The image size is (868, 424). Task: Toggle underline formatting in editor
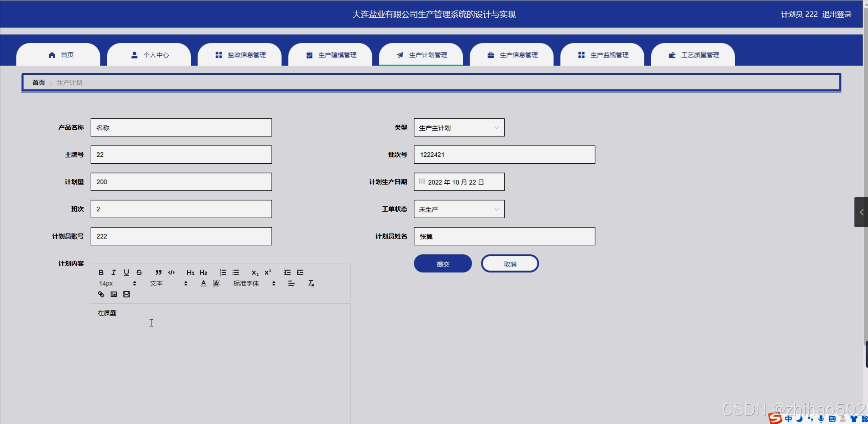pyautogui.click(x=126, y=272)
